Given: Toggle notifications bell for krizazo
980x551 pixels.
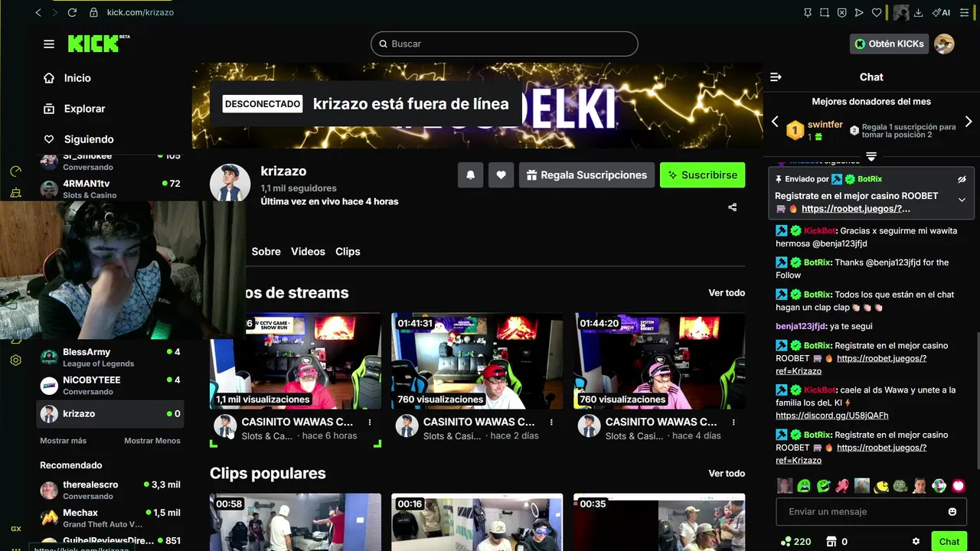Looking at the screenshot, I should click(470, 174).
